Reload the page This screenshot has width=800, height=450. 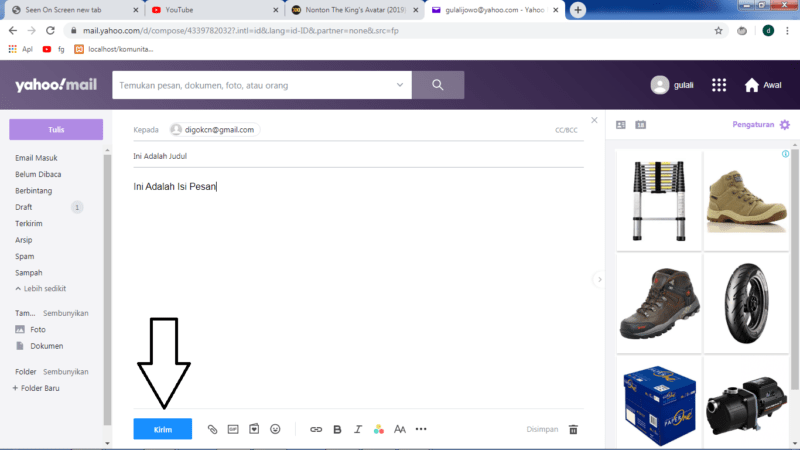pyautogui.click(x=50, y=31)
